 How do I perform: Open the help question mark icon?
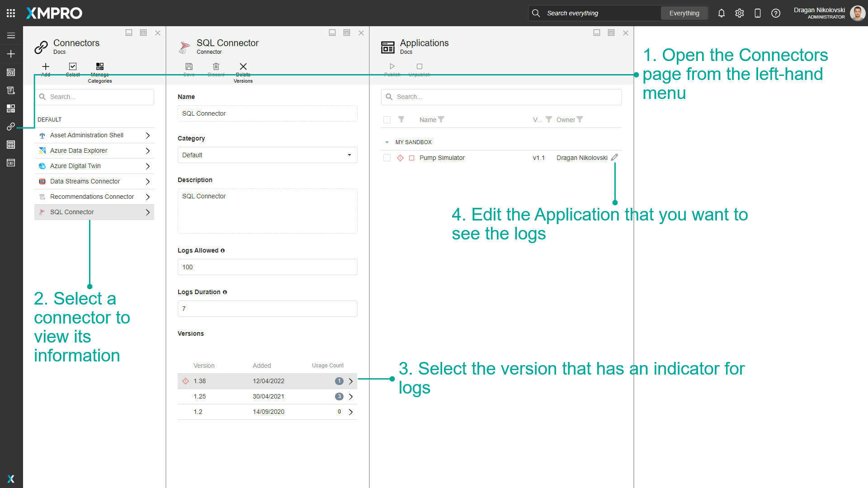click(x=776, y=13)
